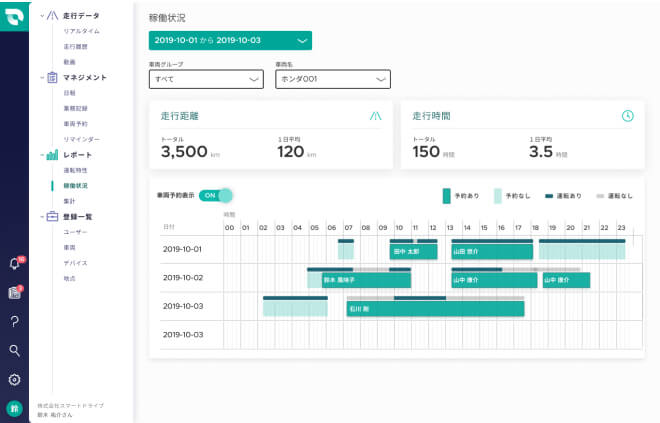Click the green app logo
This screenshot has height=423, width=660.
(14, 15)
